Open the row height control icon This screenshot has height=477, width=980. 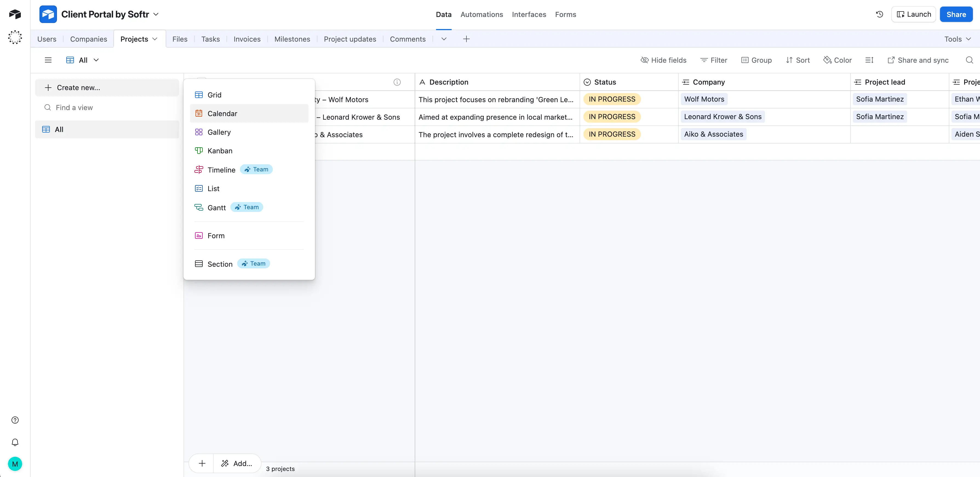[x=870, y=60]
